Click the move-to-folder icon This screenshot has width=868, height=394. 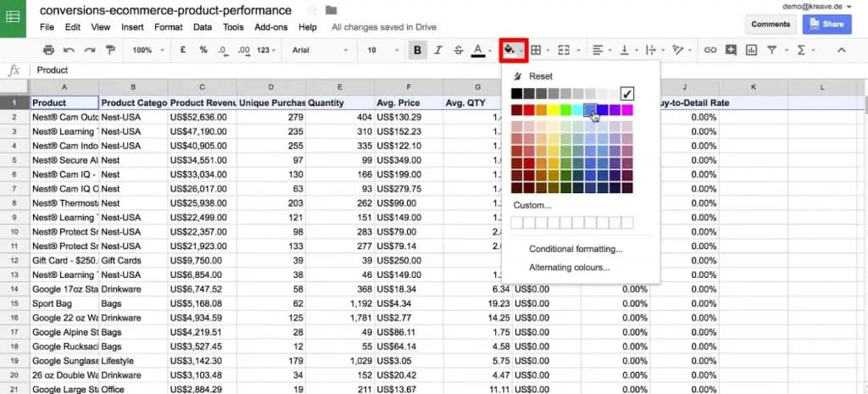pos(331,10)
